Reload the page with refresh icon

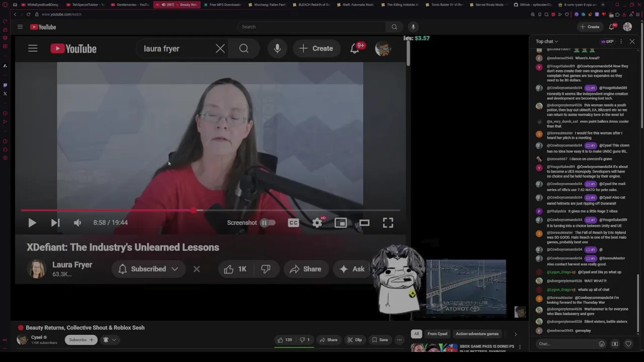(28, 15)
